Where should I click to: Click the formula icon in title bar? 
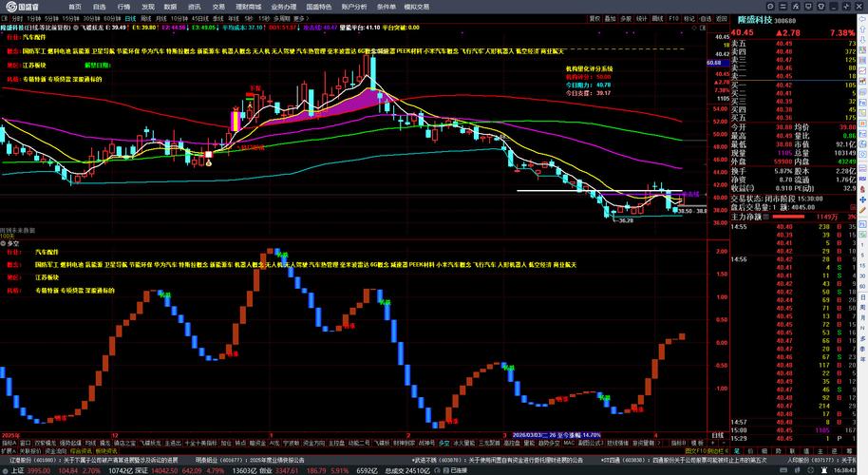click(x=796, y=7)
